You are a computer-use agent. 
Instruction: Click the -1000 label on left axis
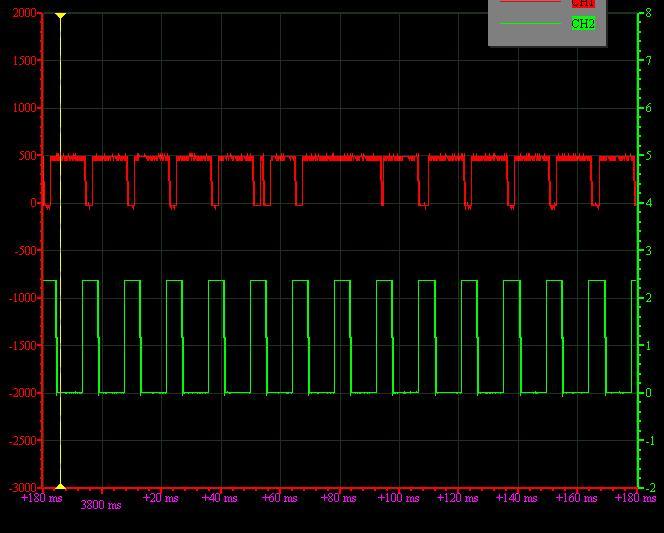click(23, 298)
